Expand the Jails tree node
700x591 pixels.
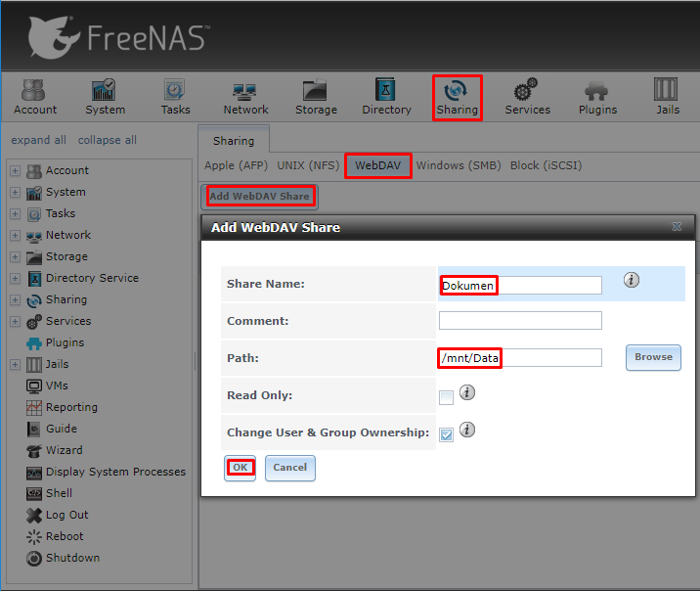pos(16,365)
